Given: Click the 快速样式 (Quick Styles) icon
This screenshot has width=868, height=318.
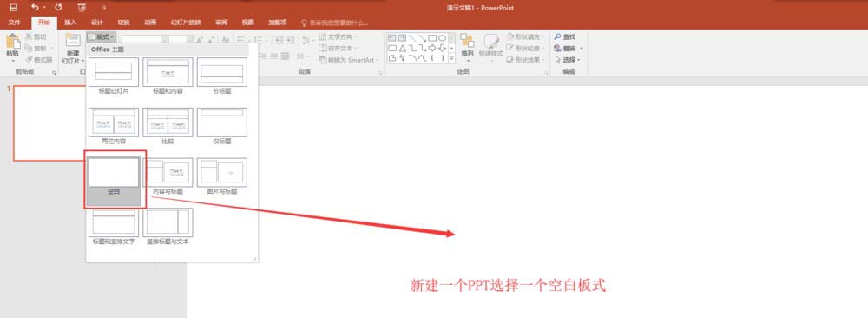Looking at the screenshot, I should click(491, 41).
